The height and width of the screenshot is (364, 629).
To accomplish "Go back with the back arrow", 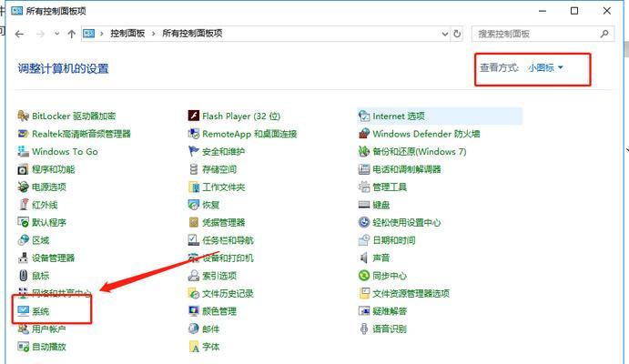I will pyautogui.click(x=19, y=34).
